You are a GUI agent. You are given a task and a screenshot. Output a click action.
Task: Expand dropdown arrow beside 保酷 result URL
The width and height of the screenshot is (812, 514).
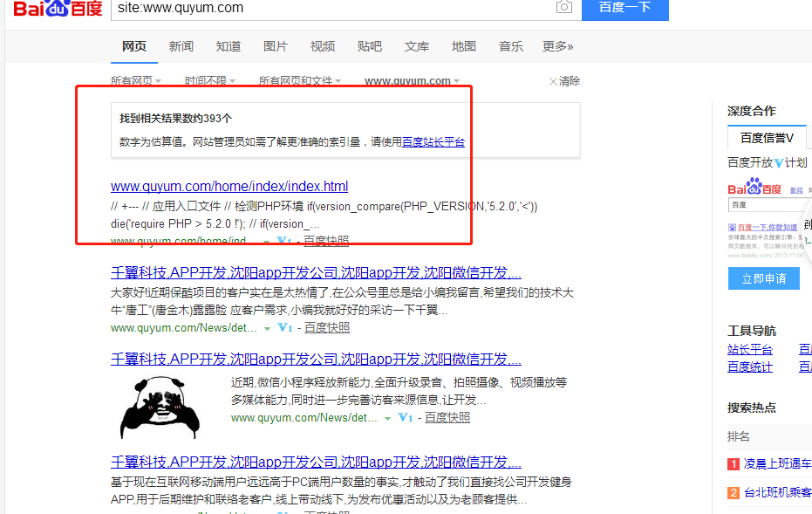[x=267, y=328]
